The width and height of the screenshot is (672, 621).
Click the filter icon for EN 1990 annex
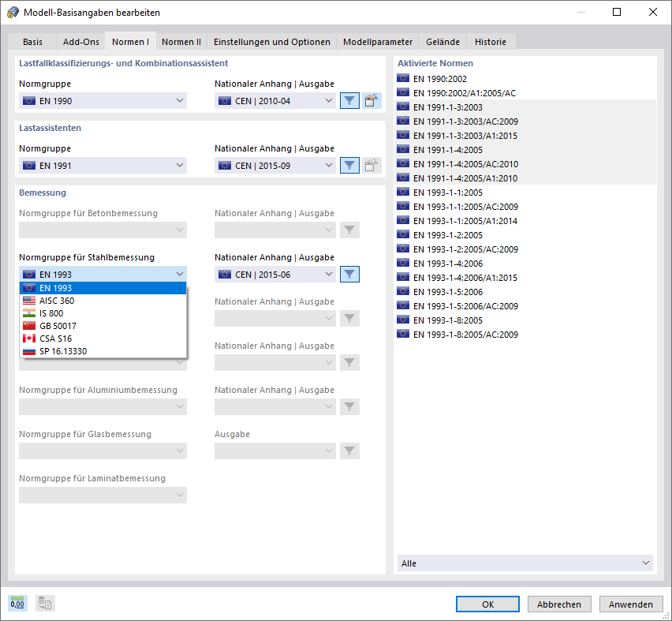pos(349,101)
